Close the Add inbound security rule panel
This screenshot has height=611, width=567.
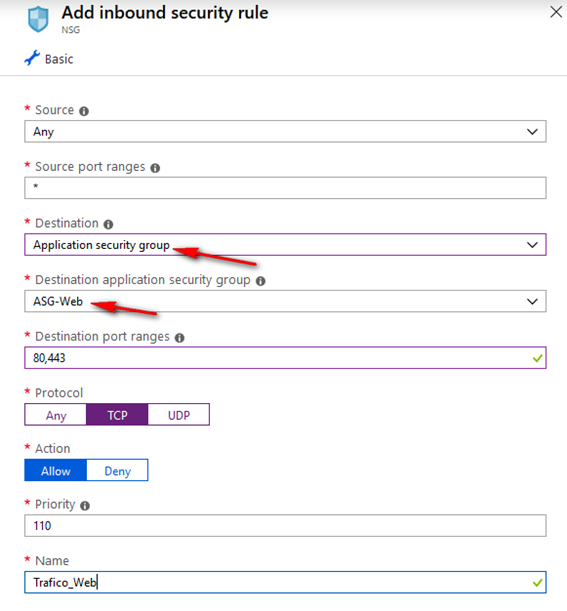tap(556, 12)
